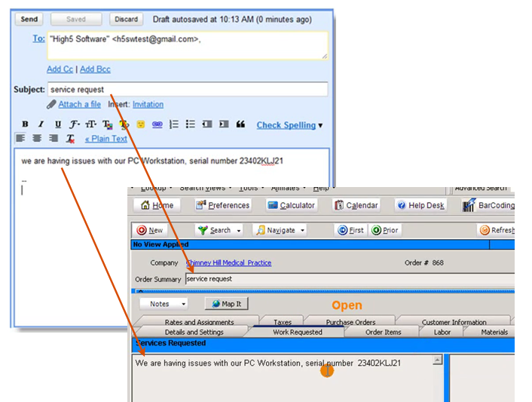
Task: Open the highlight color picker
Action: (124, 124)
